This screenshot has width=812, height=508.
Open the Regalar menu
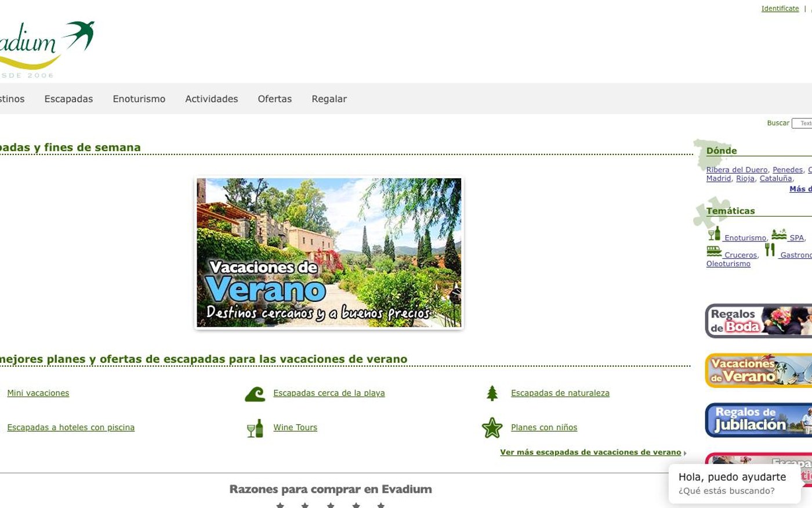pos(329,99)
